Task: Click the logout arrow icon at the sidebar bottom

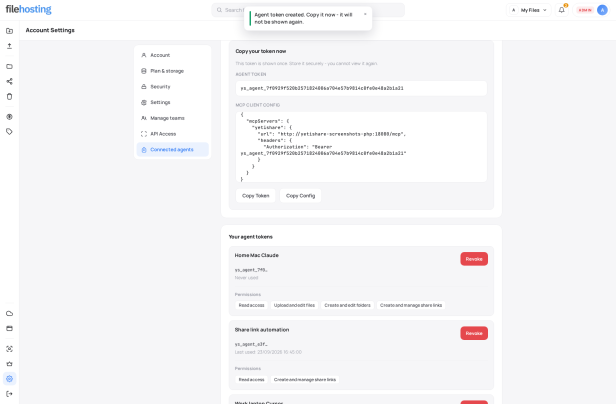Action: (x=9, y=394)
